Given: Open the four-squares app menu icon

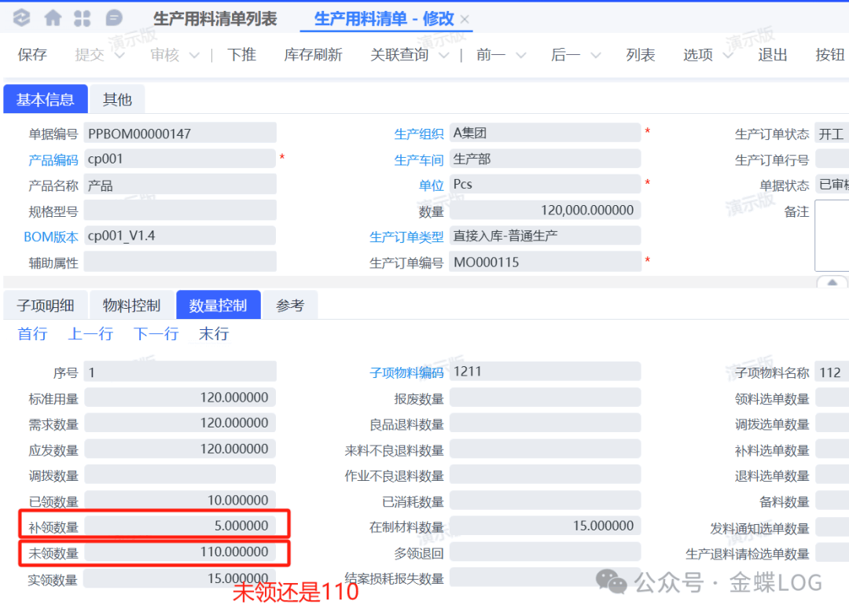Looking at the screenshot, I should 82,18.
